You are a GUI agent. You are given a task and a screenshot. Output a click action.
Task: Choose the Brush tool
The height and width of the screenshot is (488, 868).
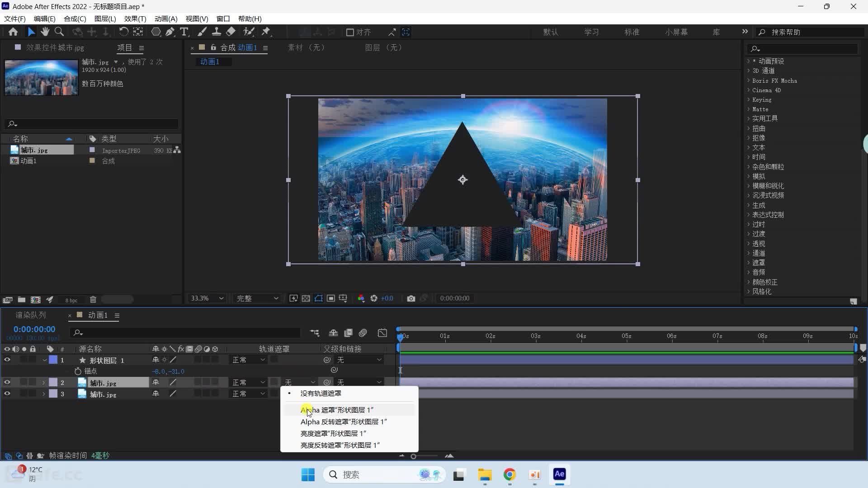click(x=202, y=32)
